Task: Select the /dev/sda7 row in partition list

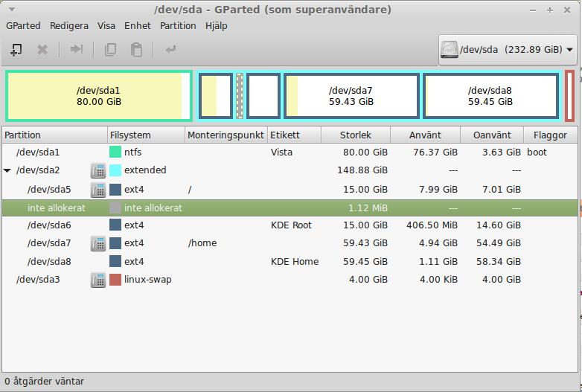Action: click(290, 243)
